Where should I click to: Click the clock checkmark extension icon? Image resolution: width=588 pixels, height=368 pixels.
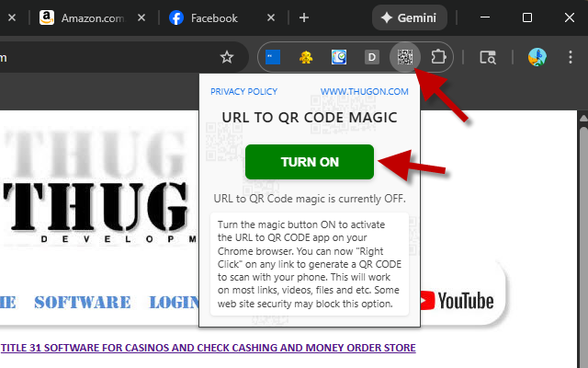[339, 57]
